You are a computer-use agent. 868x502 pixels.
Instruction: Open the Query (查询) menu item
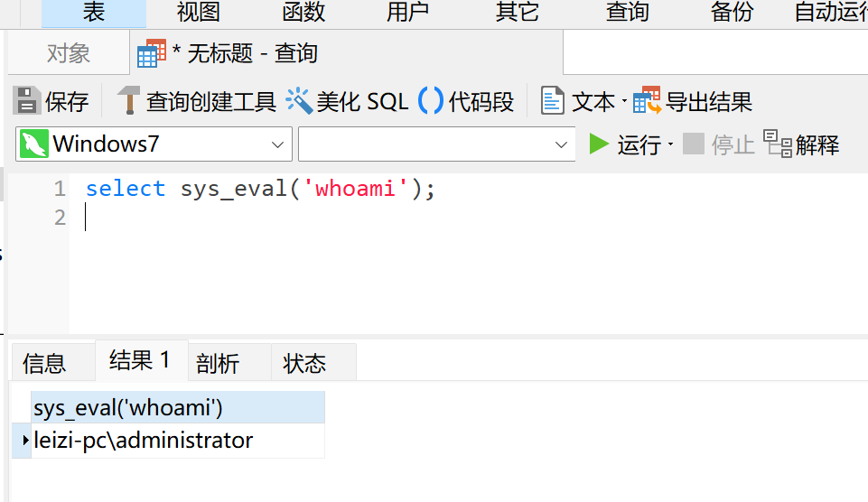click(627, 12)
